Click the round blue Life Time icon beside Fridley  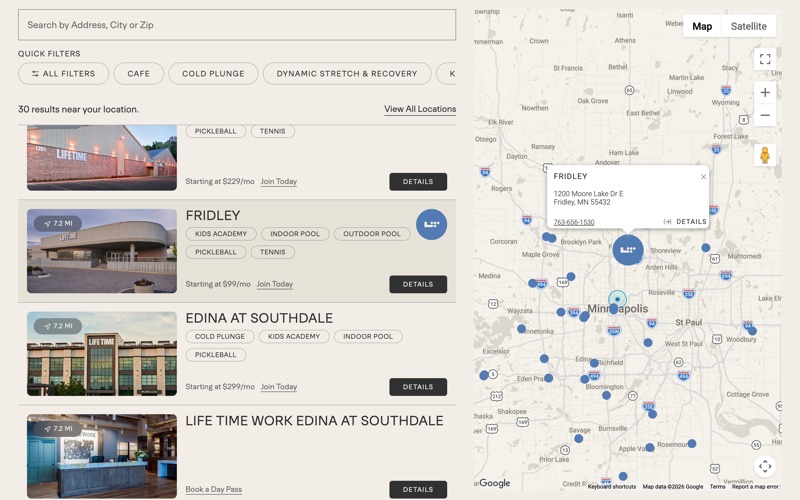(x=431, y=224)
